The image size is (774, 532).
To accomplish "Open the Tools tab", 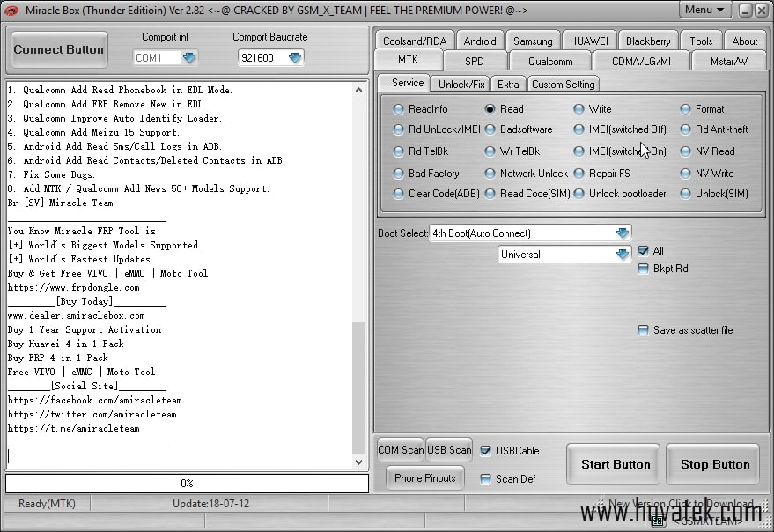I will point(701,41).
